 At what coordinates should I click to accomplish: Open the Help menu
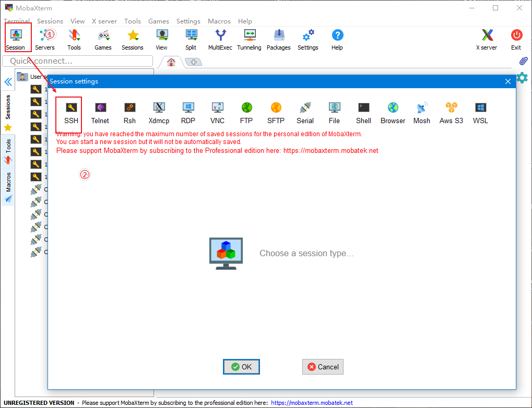point(245,21)
